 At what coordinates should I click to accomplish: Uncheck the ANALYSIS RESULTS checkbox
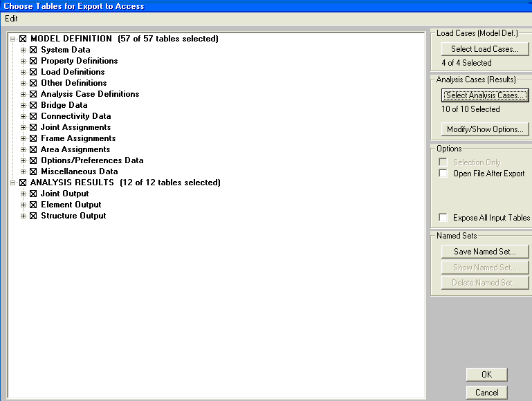pos(23,183)
